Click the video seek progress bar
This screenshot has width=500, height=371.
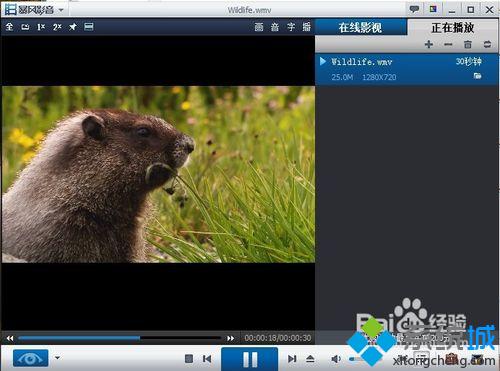(x=119, y=338)
